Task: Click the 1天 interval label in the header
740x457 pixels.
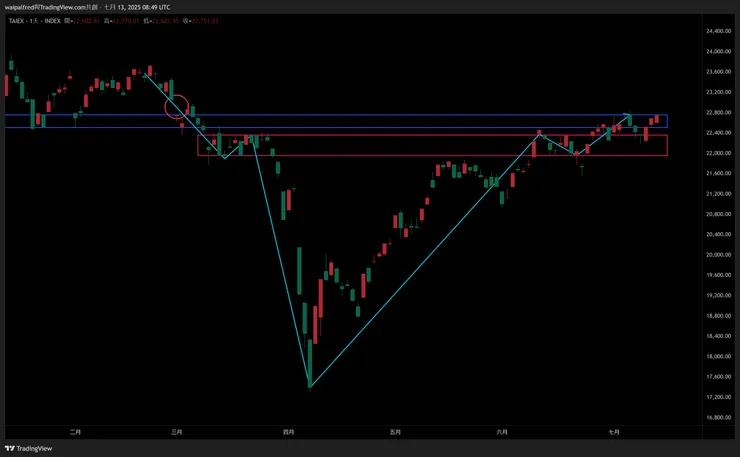Action: [34, 21]
